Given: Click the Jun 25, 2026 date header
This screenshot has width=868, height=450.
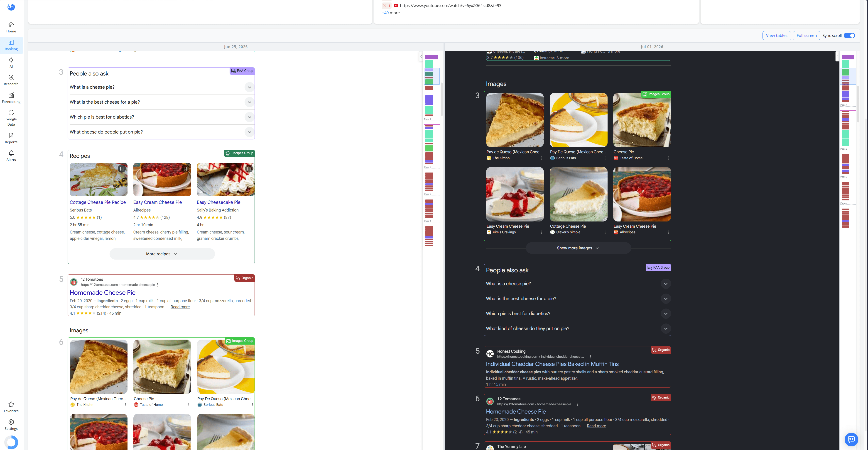Looking at the screenshot, I should tap(235, 47).
